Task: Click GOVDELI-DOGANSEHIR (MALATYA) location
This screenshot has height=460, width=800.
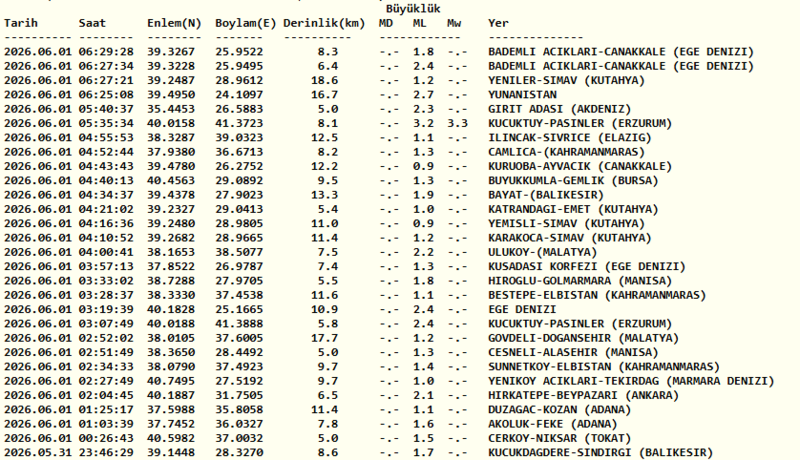Action: tap(584, 338)
